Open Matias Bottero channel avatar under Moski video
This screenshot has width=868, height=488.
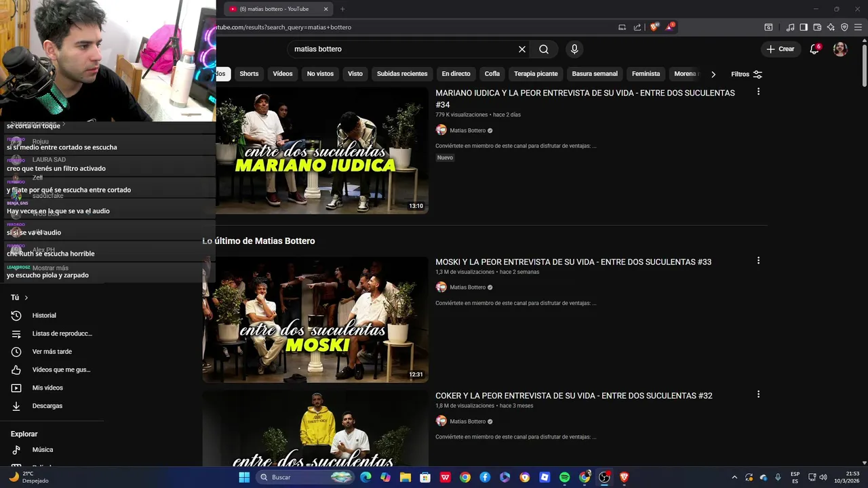(441, 287)
